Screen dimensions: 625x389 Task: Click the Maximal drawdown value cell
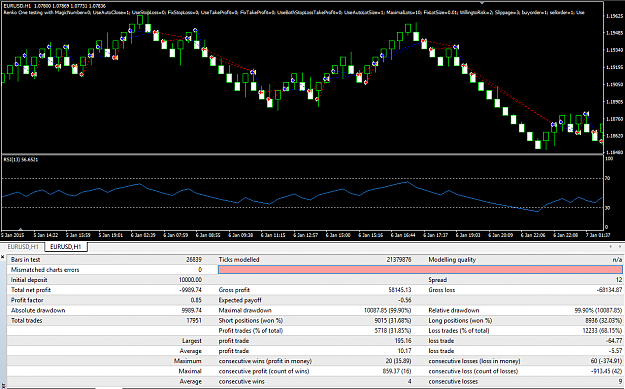coord(387,310)
